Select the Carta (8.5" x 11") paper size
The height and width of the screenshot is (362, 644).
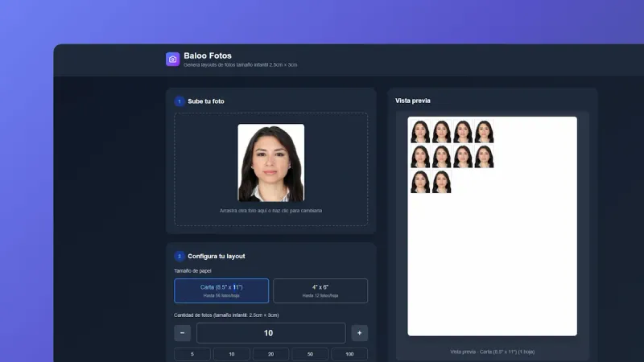click(221, 290)
